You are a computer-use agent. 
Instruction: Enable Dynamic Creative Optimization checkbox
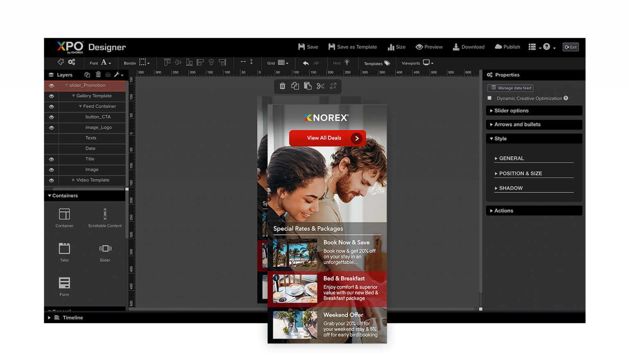[489, 98]
